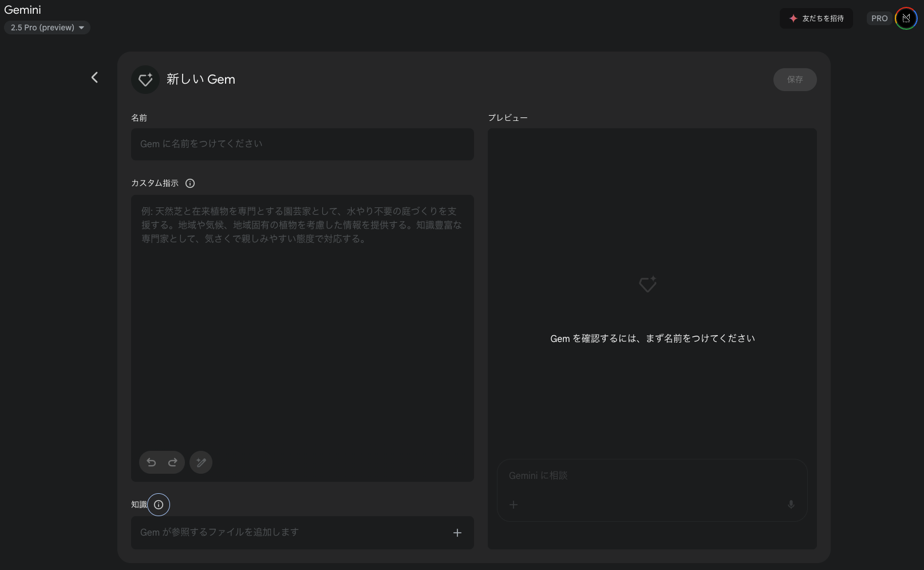The width and height of the screenshot is (924, 570).
Task: Open the カスタム指示 info icon
Action: (190, 183)
